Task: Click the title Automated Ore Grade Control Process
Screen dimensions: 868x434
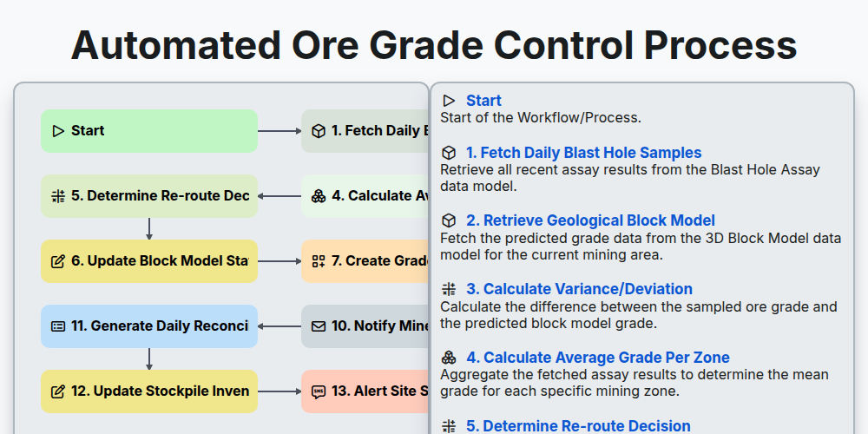Action: [x=434, y=45]
